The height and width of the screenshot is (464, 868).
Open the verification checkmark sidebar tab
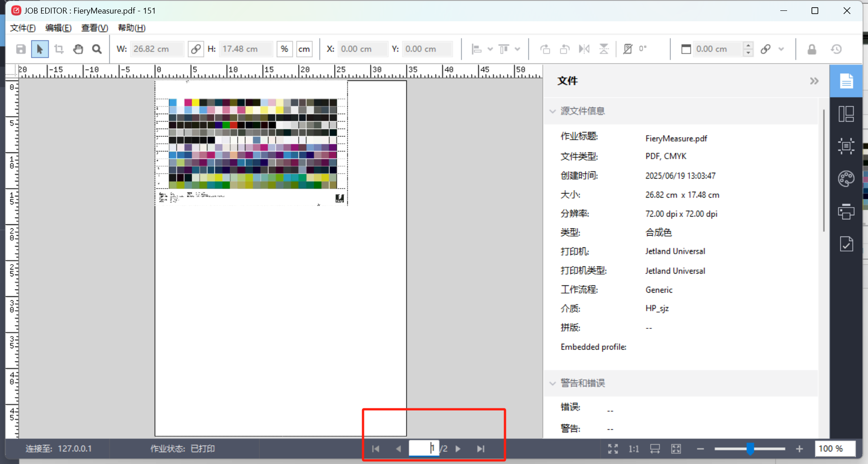tap(846, 244)
